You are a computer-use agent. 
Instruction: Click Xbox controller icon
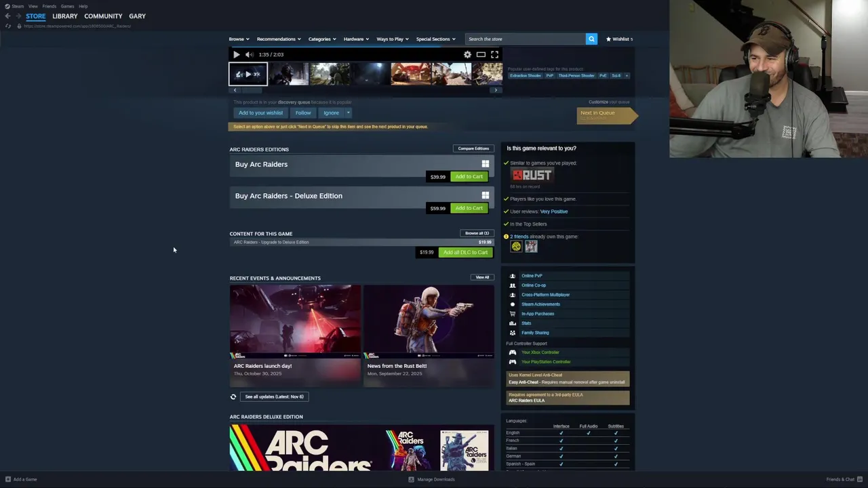(x=512, y=352)
